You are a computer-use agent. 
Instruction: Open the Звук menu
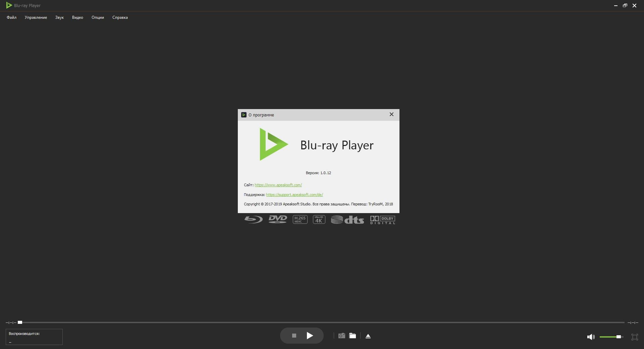(x=59, y=17)
